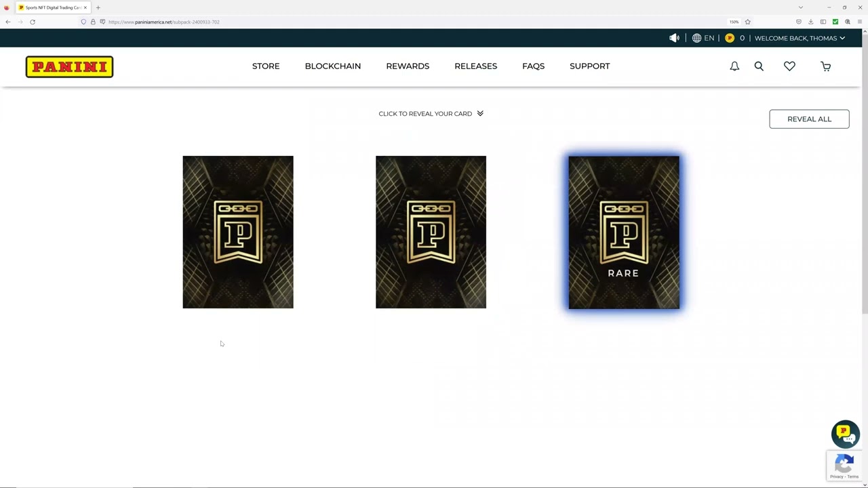The image size is (868, 488).
Task: Click the Reveal All button
Action: click(x=809, y=119)
